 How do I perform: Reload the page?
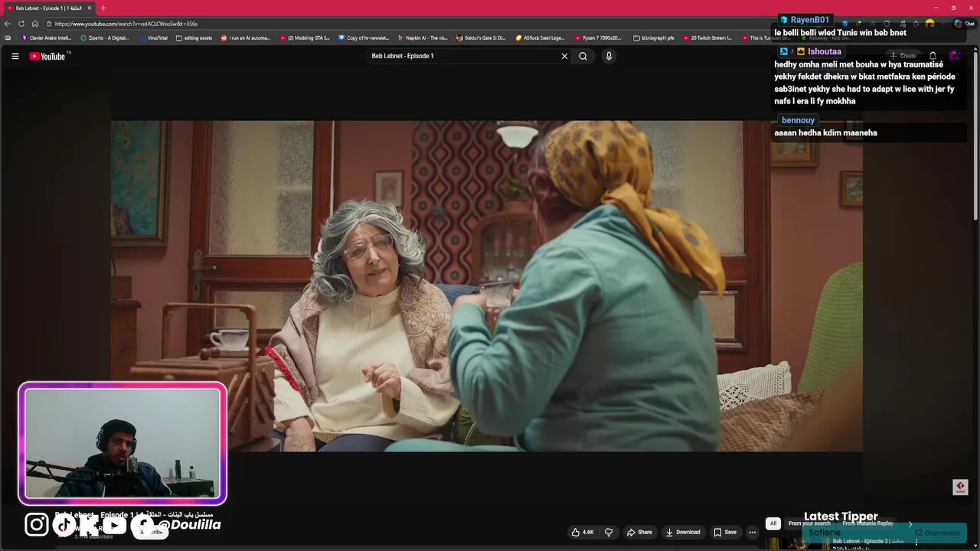point(21,24)
